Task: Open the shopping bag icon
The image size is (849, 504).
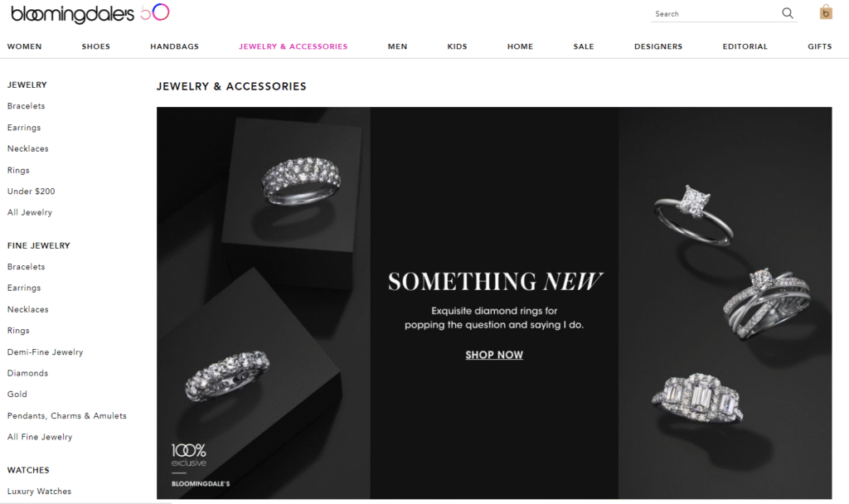Action: click(x=826, y=12)
